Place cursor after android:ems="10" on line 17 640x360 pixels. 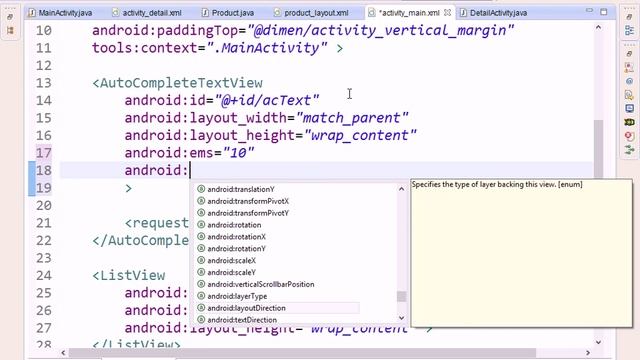tap(255, 153)
